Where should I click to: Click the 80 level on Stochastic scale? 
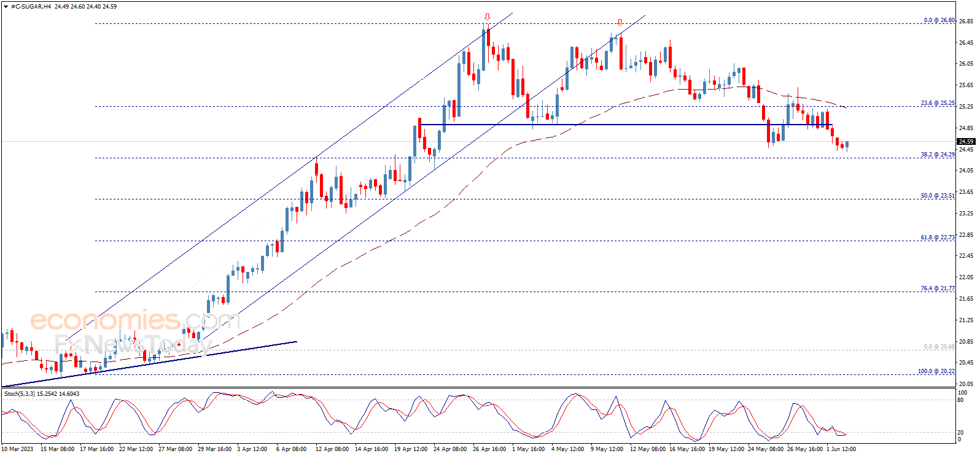[960, 400]
